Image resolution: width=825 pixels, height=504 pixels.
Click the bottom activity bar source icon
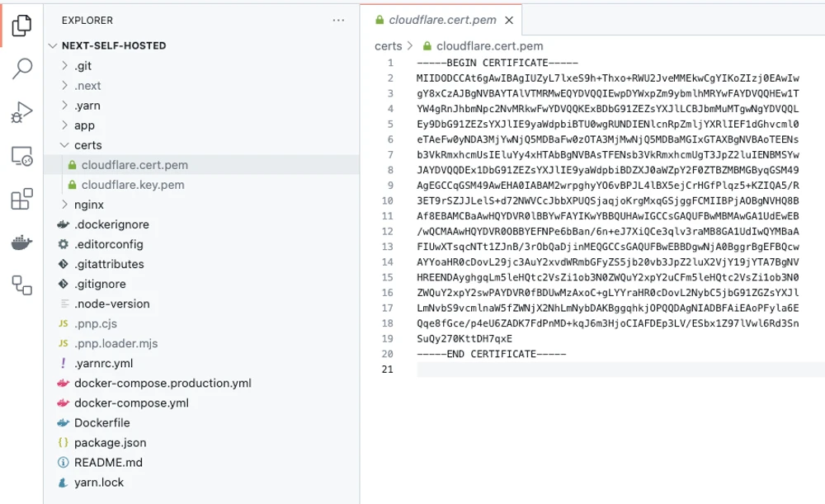(21, 285)
